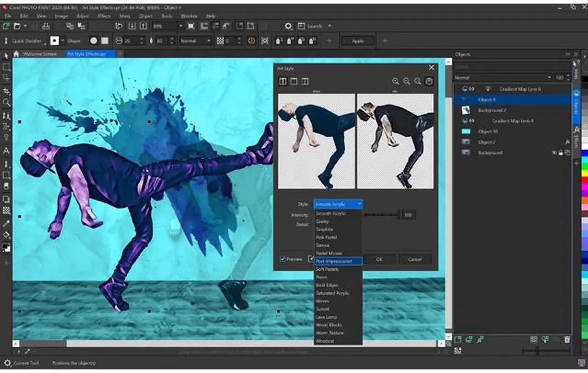This screenshot has height=373, width=588.
Task: Click the New document icon in toolbar
Action: click(x=6, y=26)
